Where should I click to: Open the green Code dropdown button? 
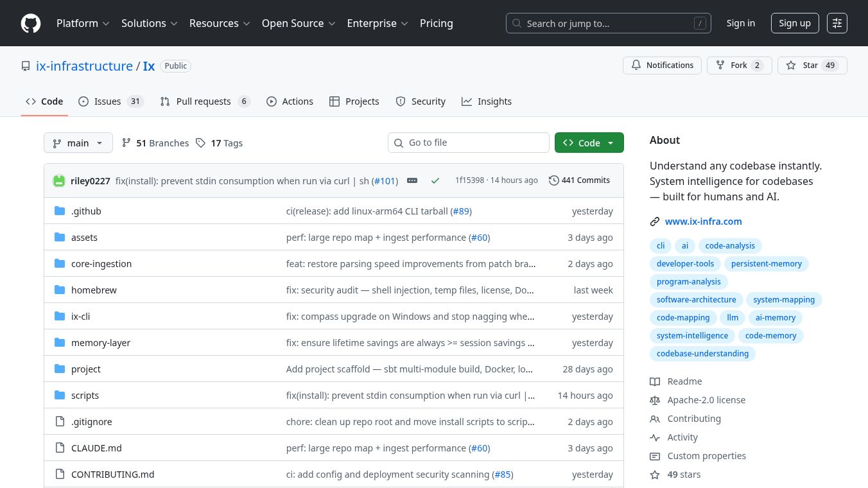tap(589, 143)
